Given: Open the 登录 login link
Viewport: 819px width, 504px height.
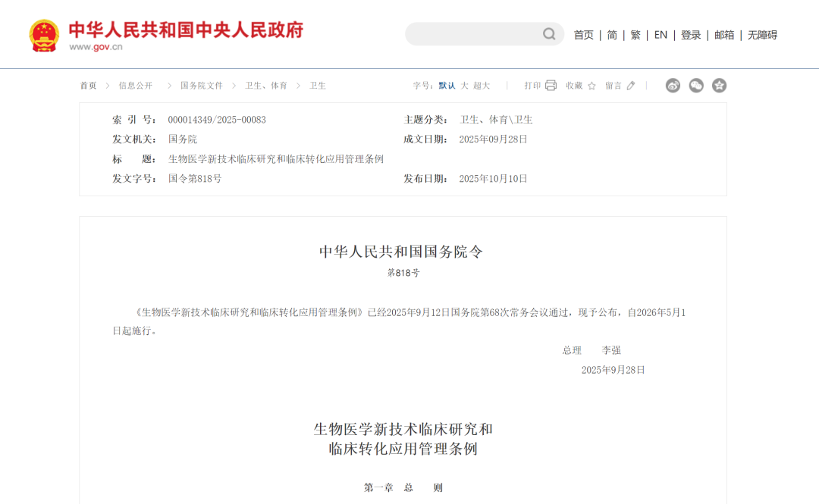Looking at the screenshot, I should pyautogui.click(x=690, y=35).
